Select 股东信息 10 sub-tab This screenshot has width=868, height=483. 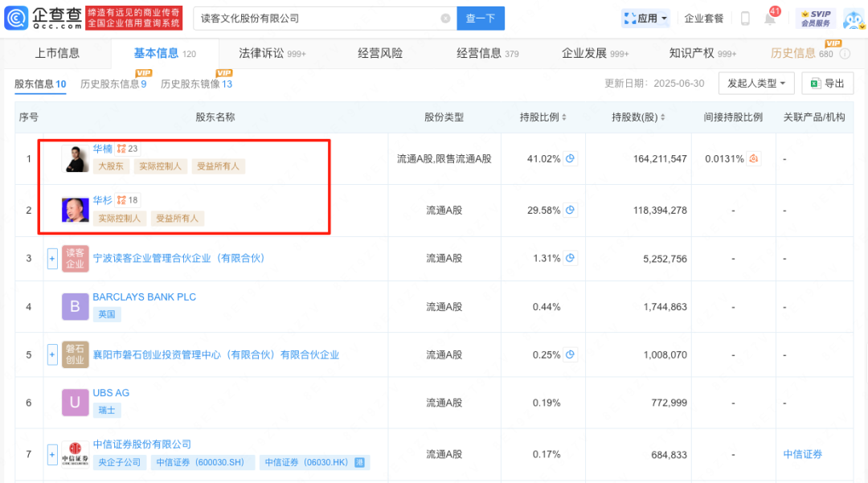40,84
